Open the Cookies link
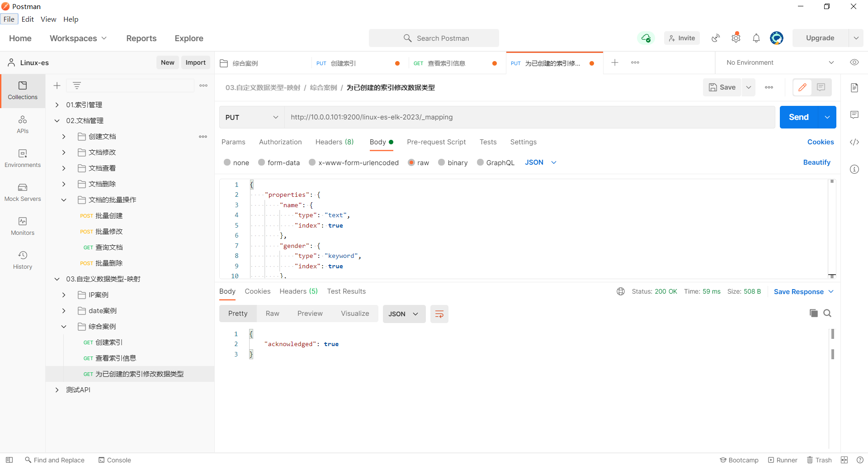 point(821,142)
